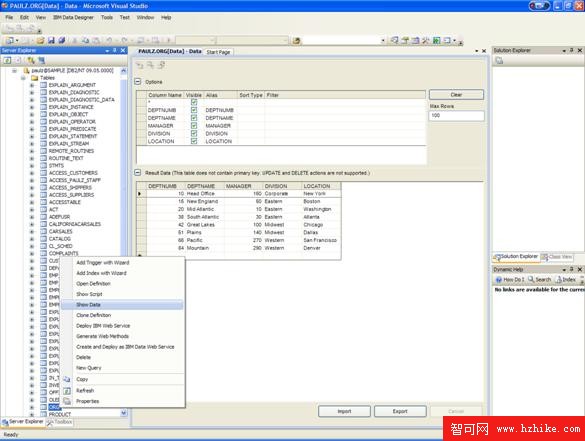
Task: Click the Index icon in Dynamic Help
Action: (559, 279)
